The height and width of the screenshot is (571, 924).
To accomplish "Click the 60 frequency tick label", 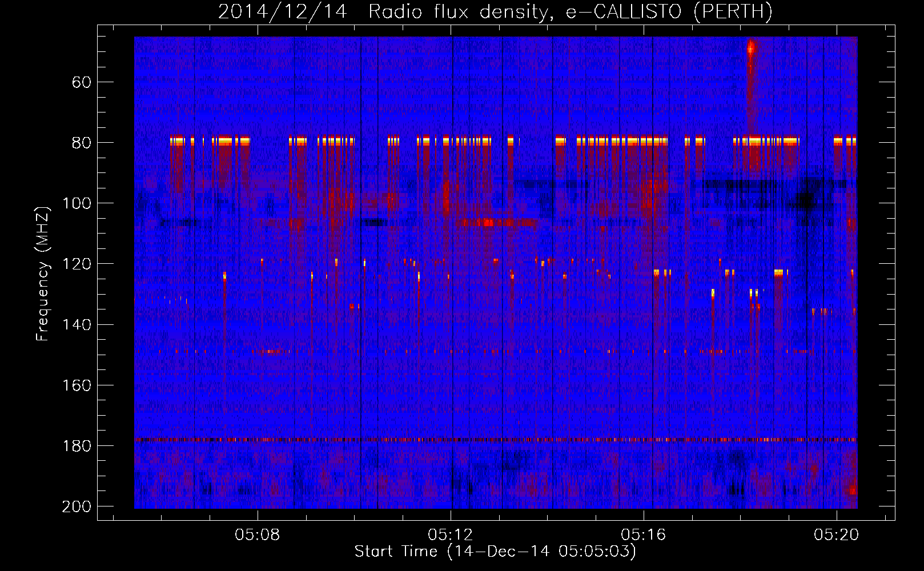I will coord(81,82).
